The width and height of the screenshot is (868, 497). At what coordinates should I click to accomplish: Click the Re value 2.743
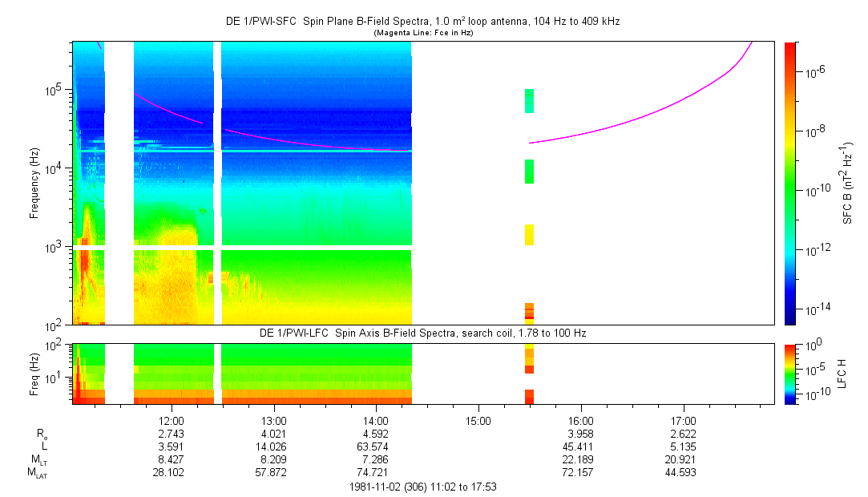(x=172, y=433)
